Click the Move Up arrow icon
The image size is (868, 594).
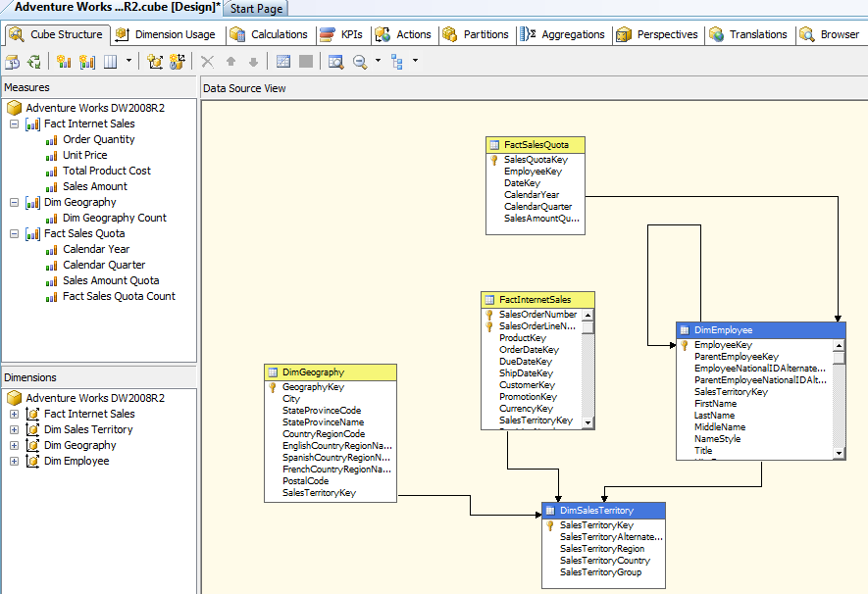230,62
